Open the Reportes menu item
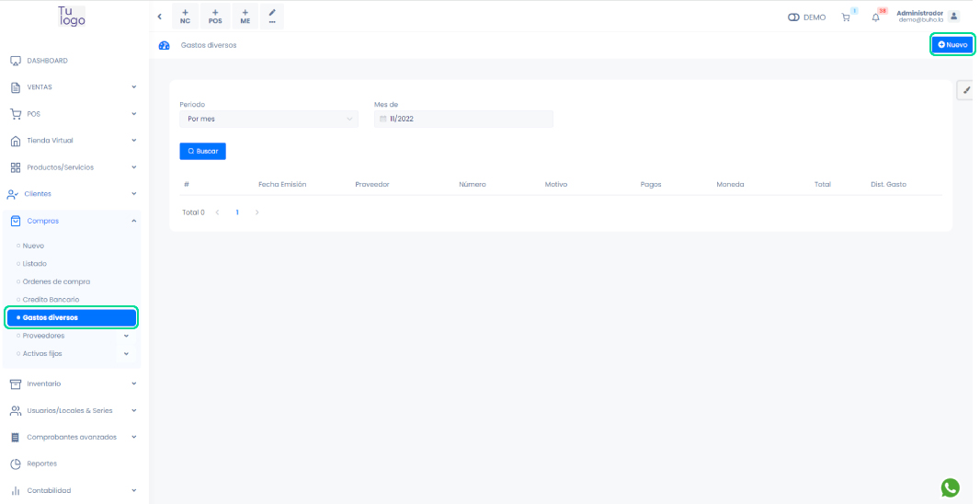 (x=42, y=464)
